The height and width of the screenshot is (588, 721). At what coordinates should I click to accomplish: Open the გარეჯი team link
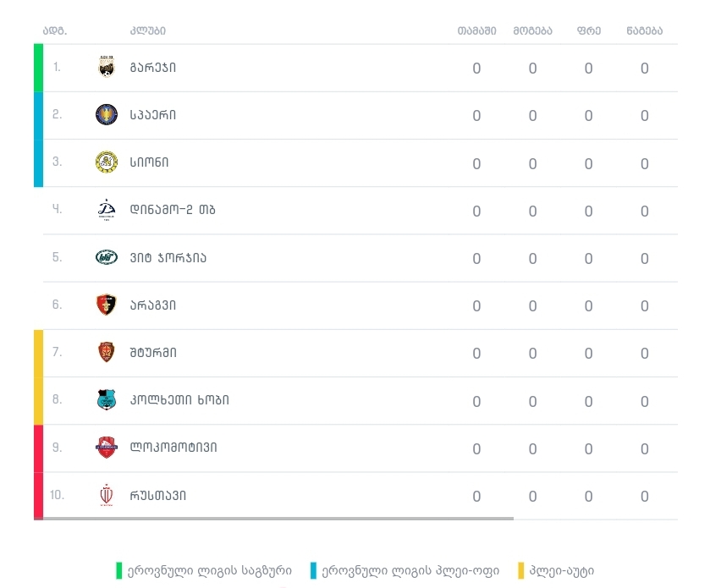[153, 68]
